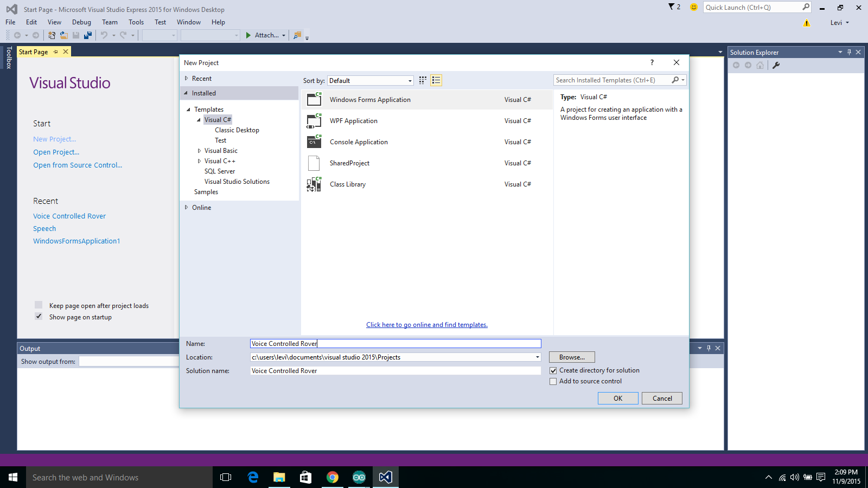Enable Add to source control
Image resolution: width=868 pixels, height=488 pixels.
(553, 381)
